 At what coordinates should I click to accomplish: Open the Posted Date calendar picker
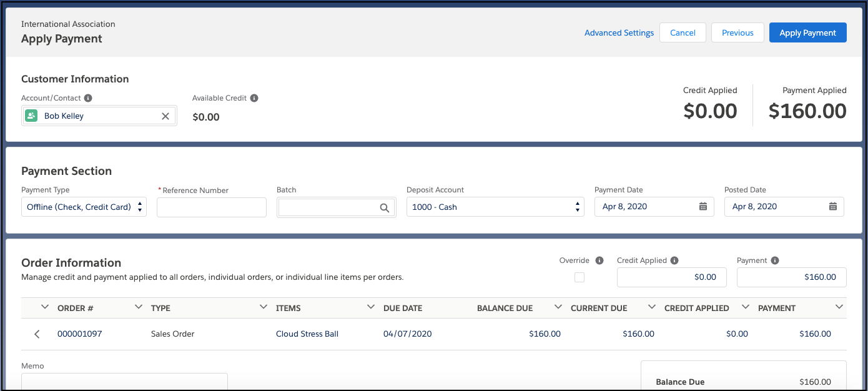click(x=834, y=207)
